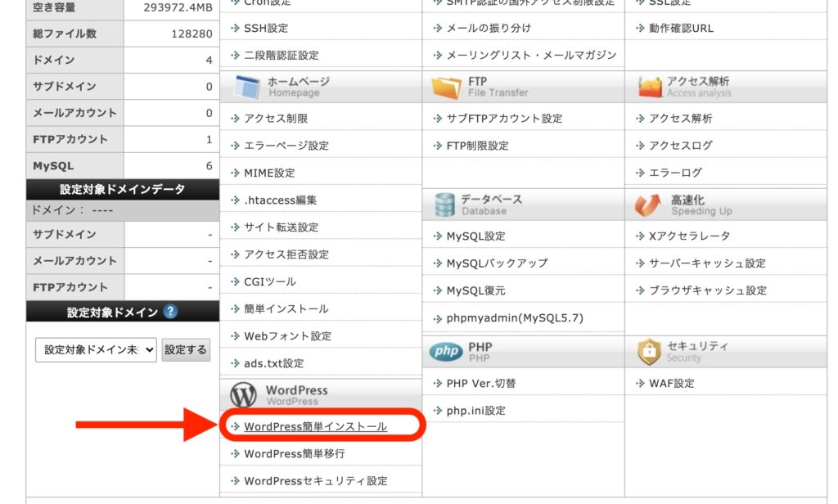This screenshot has height=504, width=838.
Task: Click the access analysis chart icon
Action: point(650,87)
